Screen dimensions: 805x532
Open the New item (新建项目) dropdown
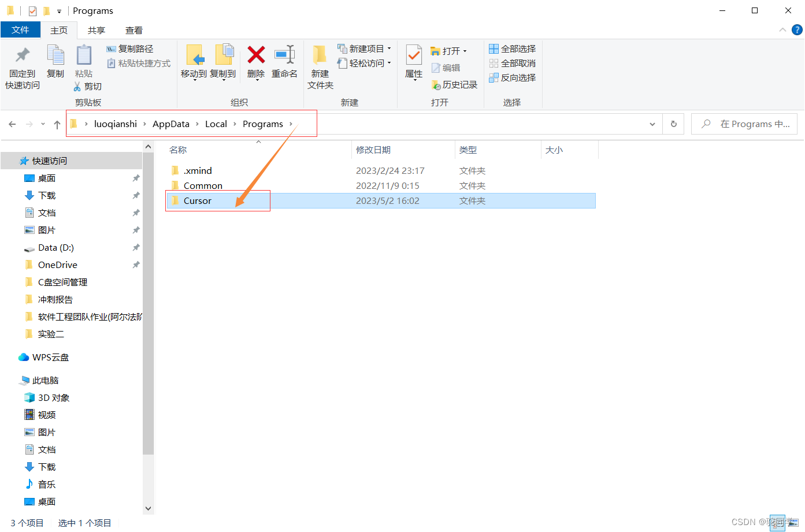[x=365, y=49]
